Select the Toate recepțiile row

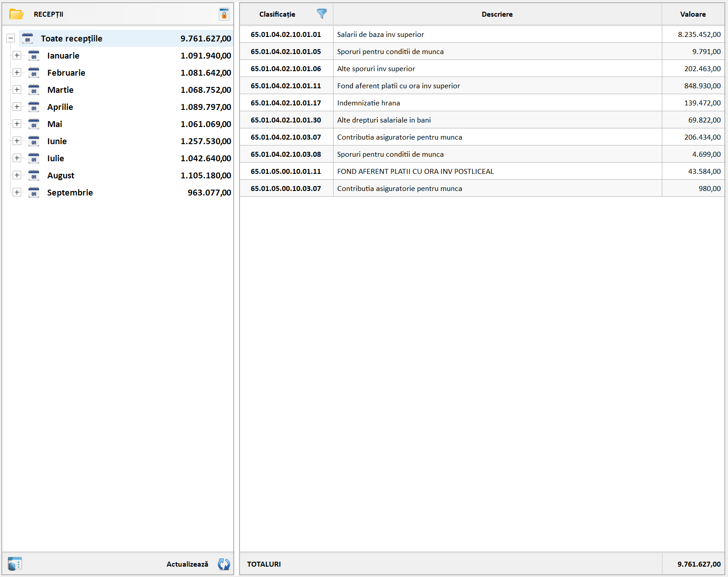tap(126, 38)
